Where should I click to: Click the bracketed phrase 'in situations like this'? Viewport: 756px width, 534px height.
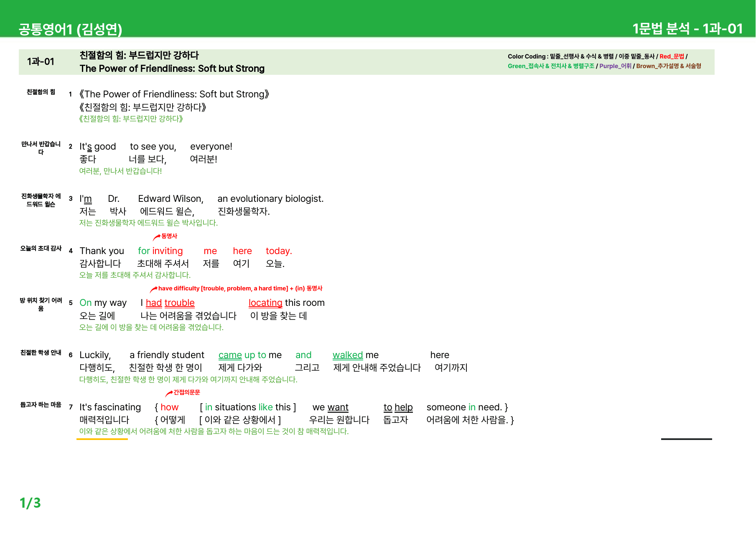tap(248, 407)
